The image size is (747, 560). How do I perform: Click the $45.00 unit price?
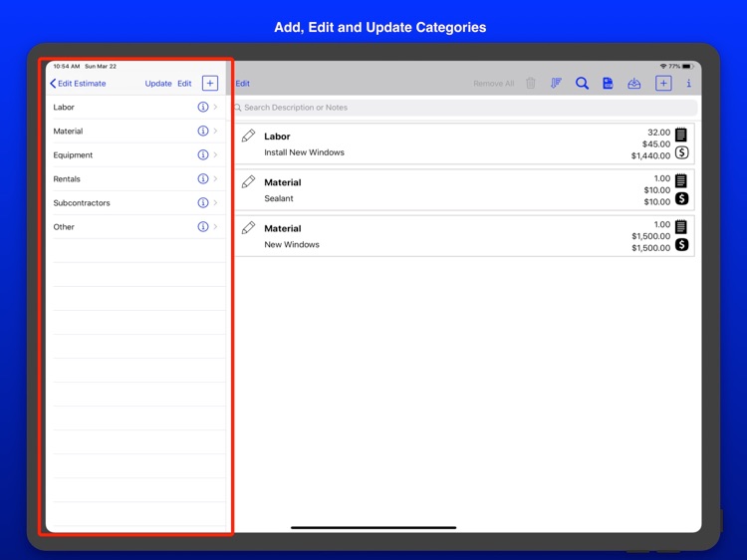click(656, 143)
